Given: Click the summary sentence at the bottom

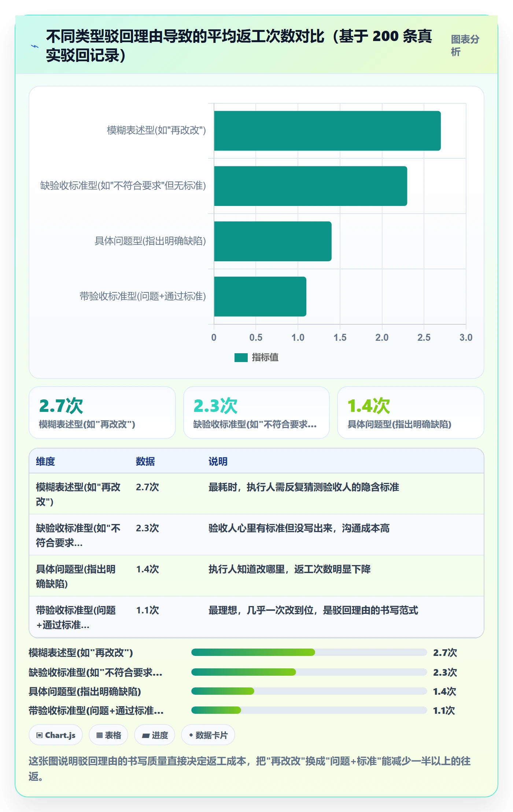Looking at the screenshot, I should coord(250,768).
